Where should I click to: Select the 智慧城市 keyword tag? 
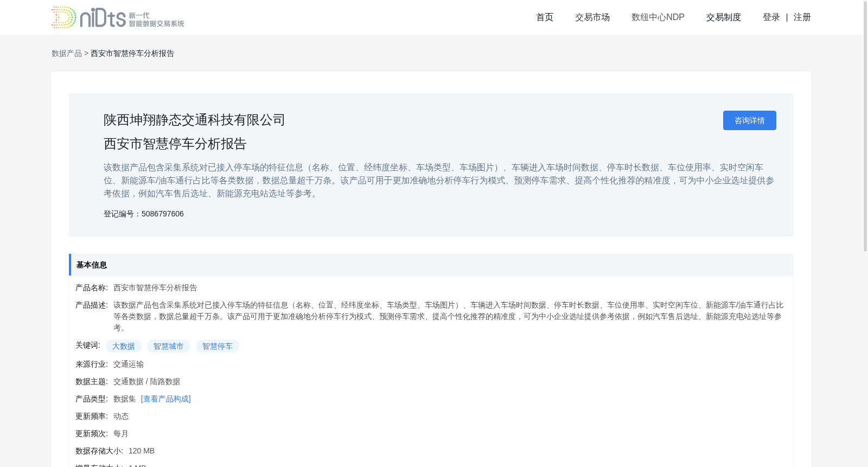click(x=169, y=346)
